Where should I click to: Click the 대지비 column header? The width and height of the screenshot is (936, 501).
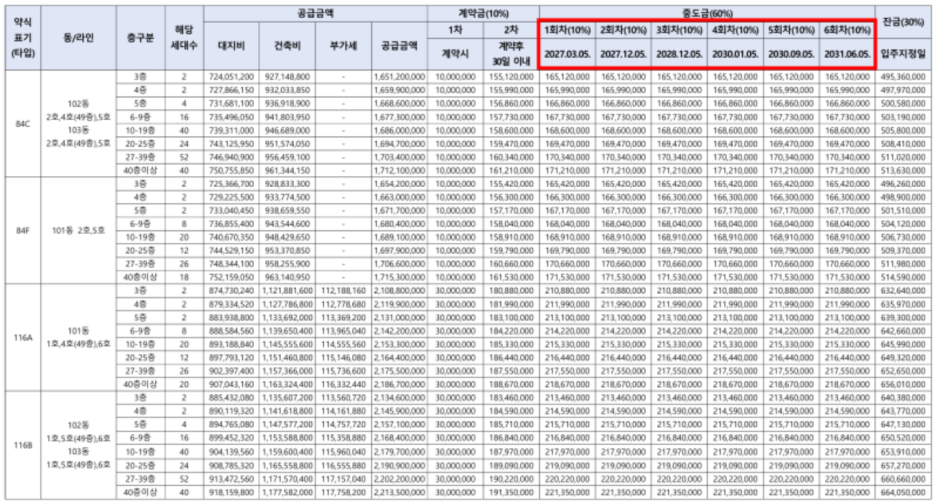click(232, 46)
